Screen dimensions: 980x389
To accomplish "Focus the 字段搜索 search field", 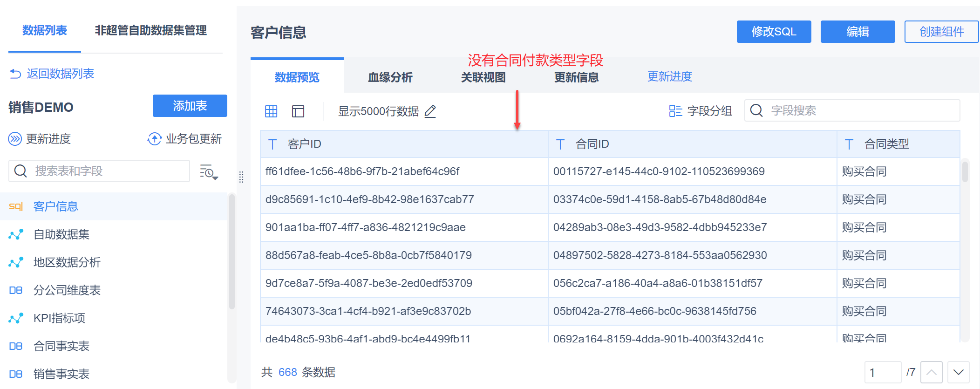I will pyautogui.click(x=862, y=110).
